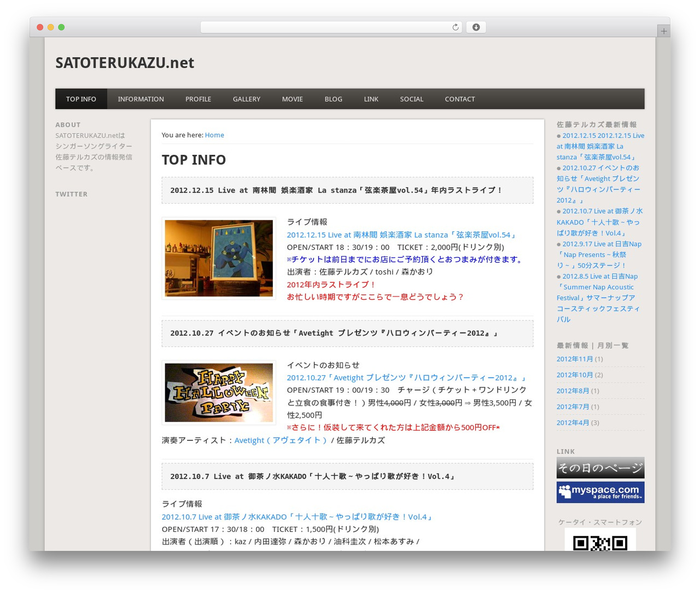This screenshot has height=593, width=700.
Task: Go to the PROFILE page
Action: coord(198,99)
